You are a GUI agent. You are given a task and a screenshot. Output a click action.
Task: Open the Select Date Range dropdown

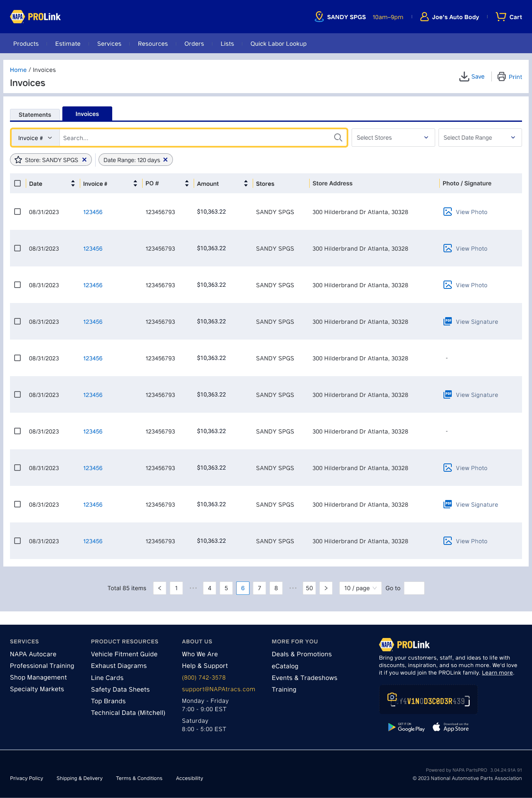point(480,138)
